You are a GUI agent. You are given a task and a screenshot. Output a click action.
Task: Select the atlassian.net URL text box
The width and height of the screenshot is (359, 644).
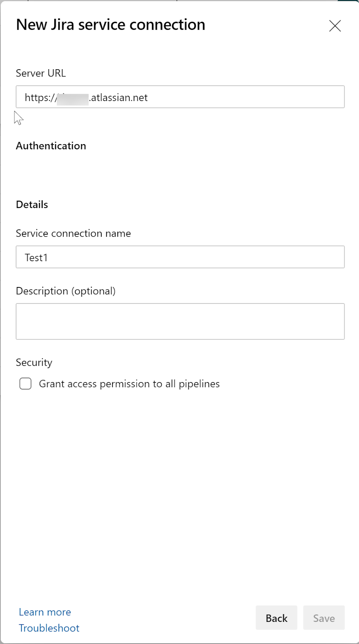coord(180,97)
